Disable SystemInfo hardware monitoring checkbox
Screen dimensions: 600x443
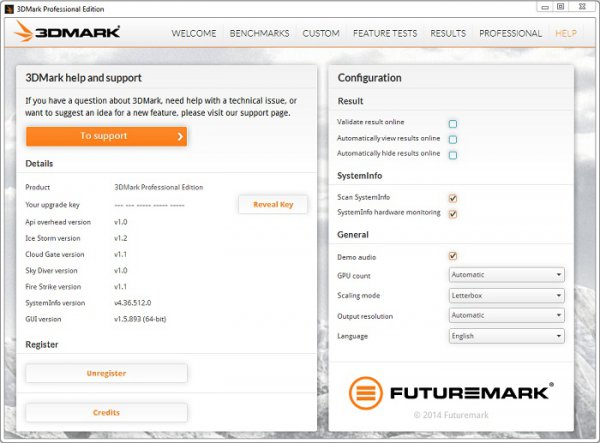453,214
